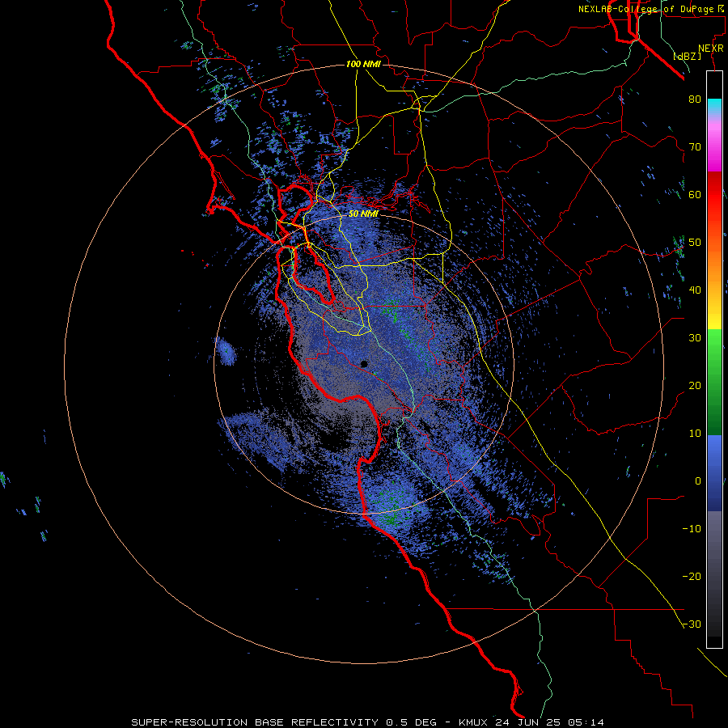The image size is (728, 728).
Task: Click the orange segment of the color bar
Action: [x=714, y=267]
